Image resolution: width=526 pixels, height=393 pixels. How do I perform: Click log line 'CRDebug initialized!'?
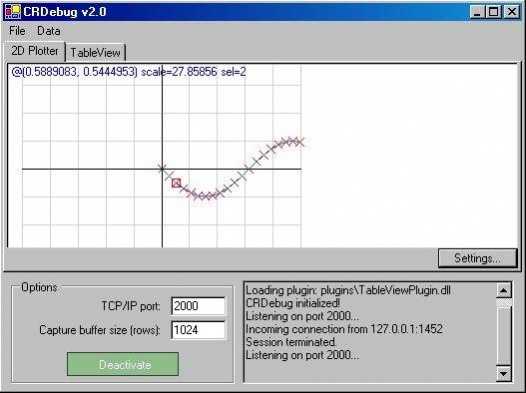pos(293,303)
